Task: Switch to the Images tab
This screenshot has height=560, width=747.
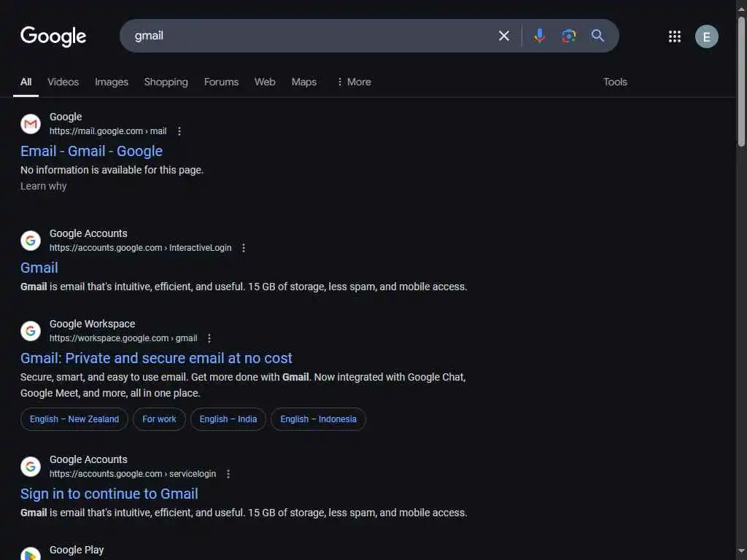Action: [112, 82]
